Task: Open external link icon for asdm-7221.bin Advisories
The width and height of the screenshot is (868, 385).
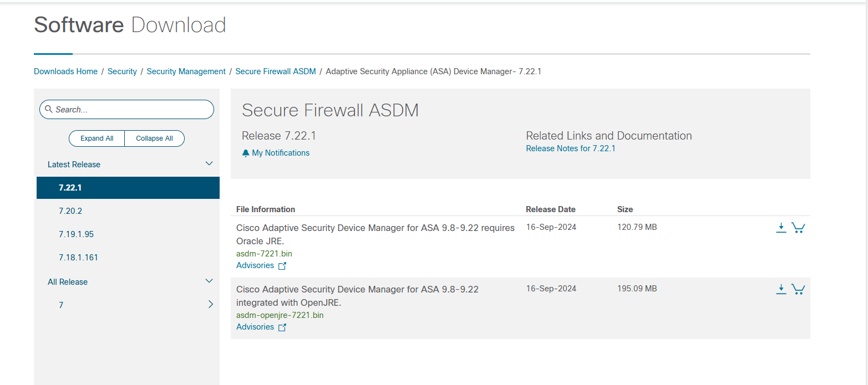Action: click(x=282, y=266)
